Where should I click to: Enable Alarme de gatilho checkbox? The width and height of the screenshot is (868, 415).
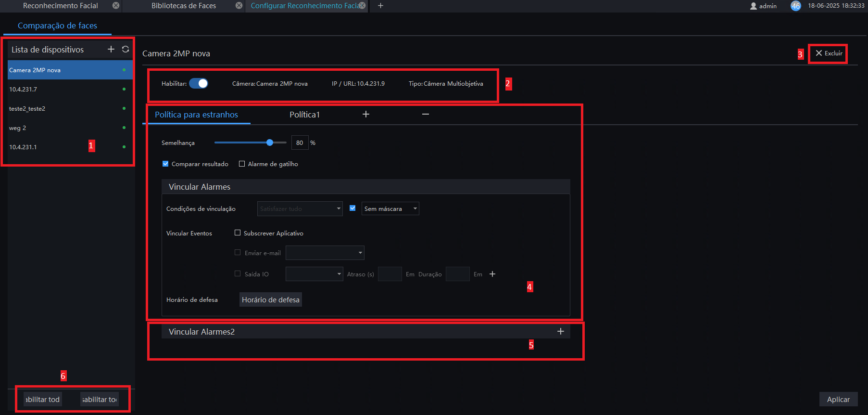point(242,164)
